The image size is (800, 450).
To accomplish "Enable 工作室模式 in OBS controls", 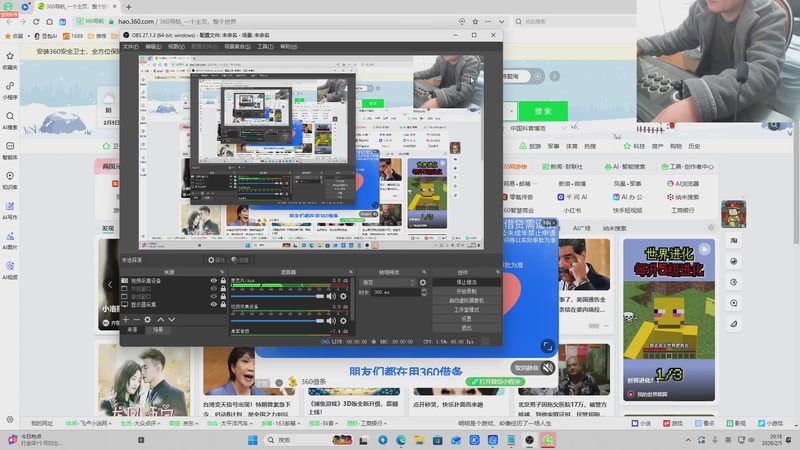I will coord(466,310).
